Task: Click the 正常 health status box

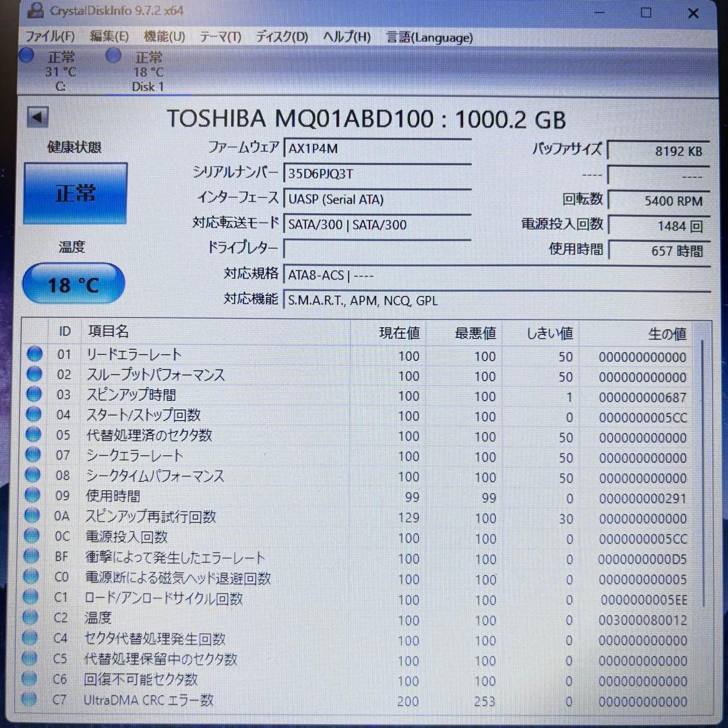Action: point(75,193)
